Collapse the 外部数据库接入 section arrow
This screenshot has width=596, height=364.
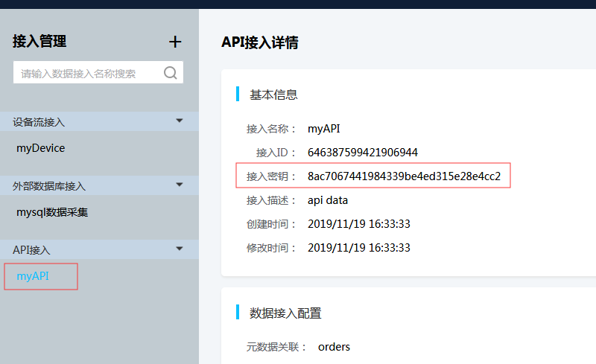[180, 185]
